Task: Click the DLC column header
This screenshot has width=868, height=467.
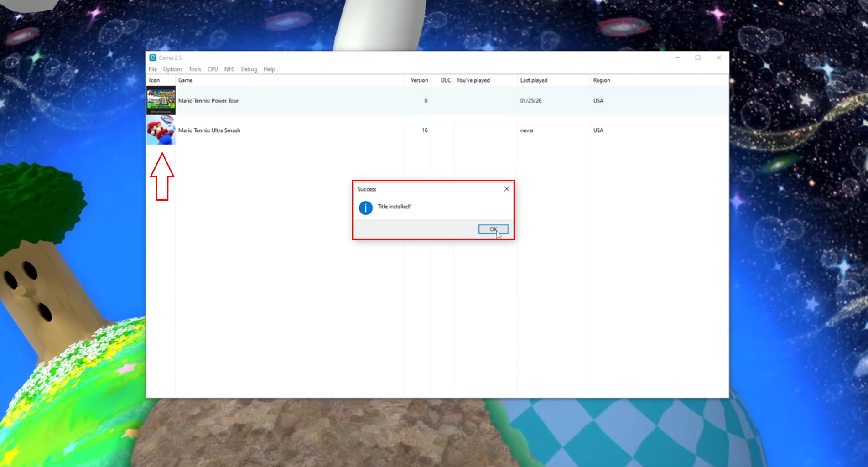Action: pyautogui.click(x=445, y=80)
